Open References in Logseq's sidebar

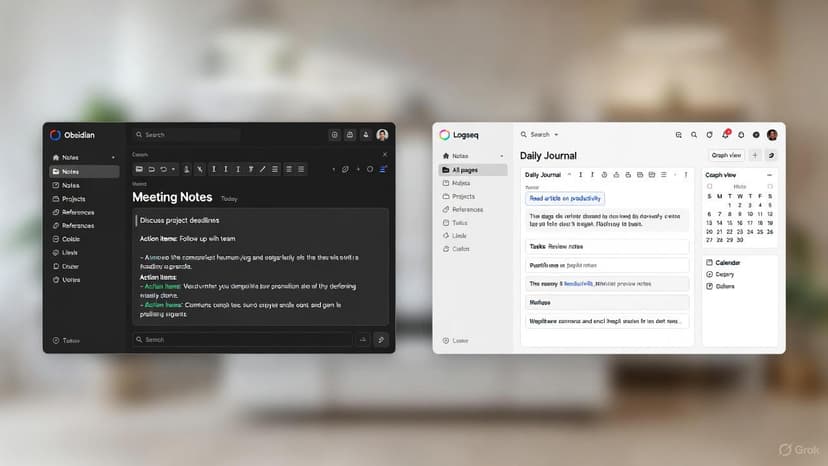tap(463, 209)
